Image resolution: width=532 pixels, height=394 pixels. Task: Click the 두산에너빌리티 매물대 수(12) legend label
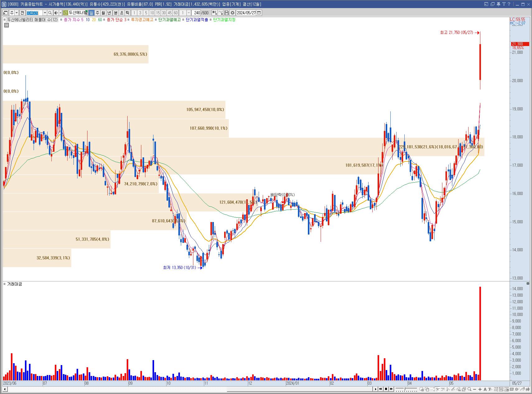tap(32, 20)
